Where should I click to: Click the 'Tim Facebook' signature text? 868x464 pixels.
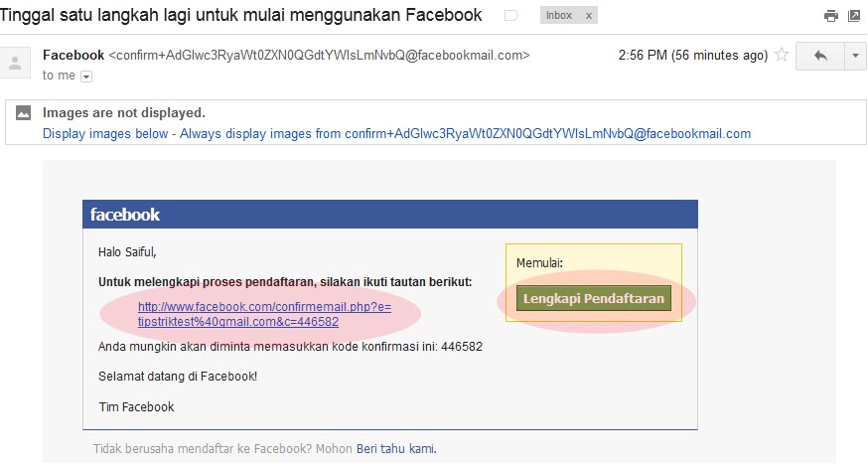tap(136, 407)
